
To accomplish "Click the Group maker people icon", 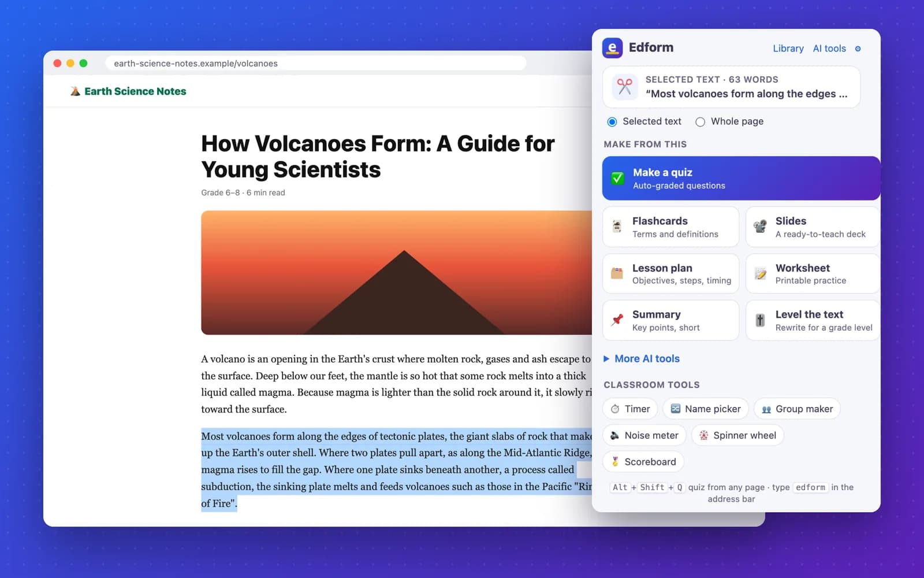I will tap(766, 409).
